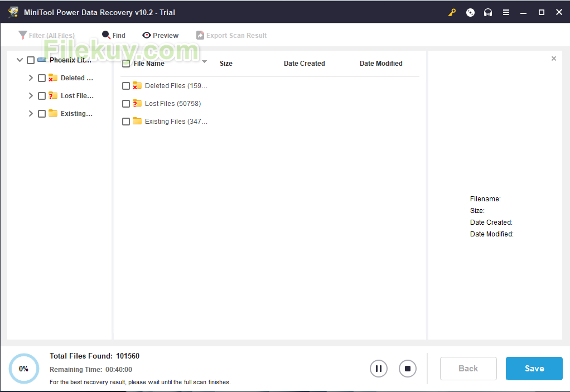Click the Export Scan Result icon
The width and height of the screenshot is (570, 392).
pyautogui.click(x=200, y=35)
